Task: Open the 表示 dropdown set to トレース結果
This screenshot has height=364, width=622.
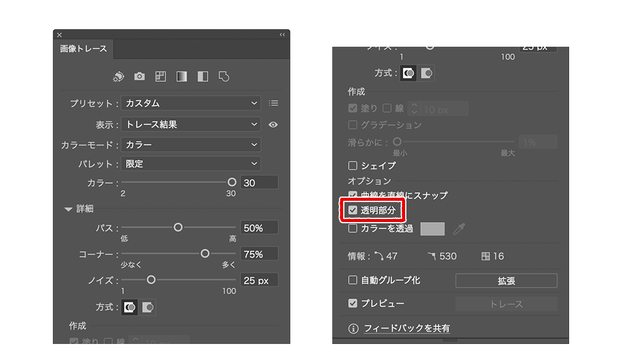Action: pyautogui.click(x=191, y=124)
